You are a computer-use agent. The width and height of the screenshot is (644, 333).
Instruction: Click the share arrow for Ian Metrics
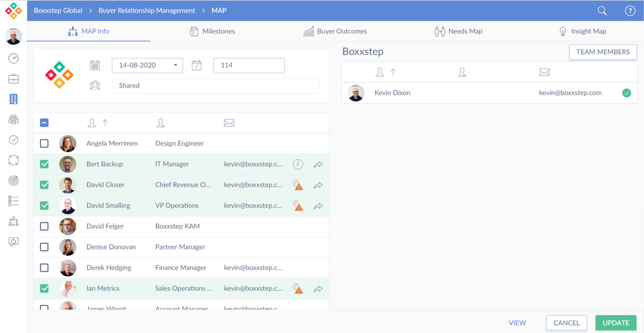[318, 289]
